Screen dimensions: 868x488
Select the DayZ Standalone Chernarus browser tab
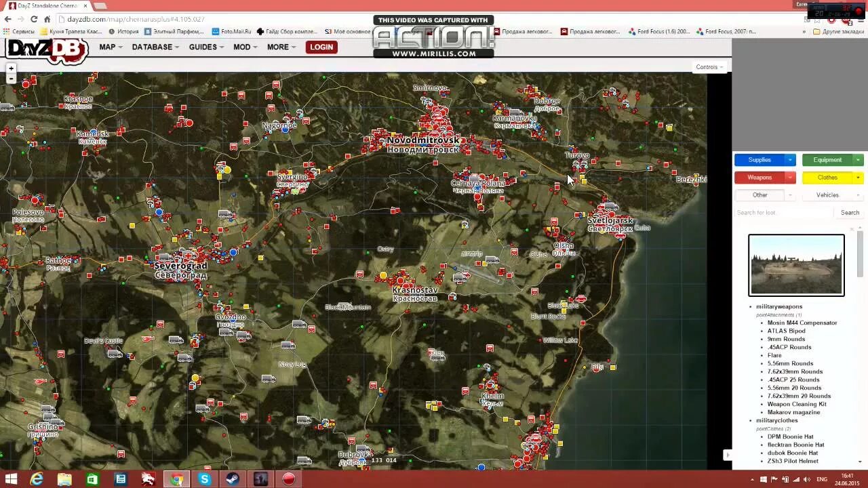point(47,5)
